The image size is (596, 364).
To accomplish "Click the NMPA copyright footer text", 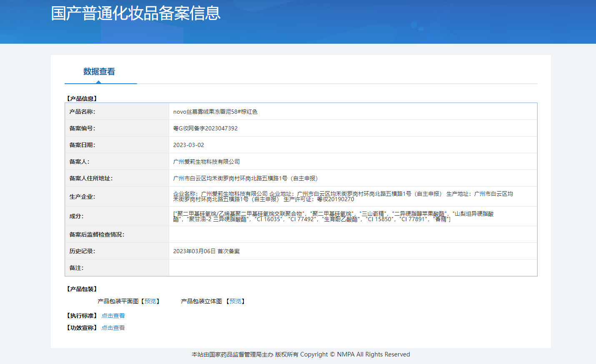I will pos(301,354).
